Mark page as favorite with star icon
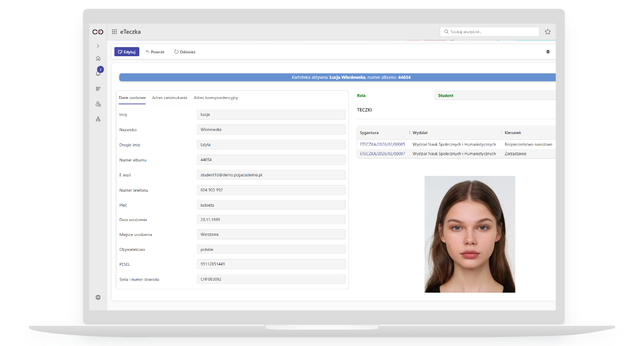This screenshot has height=346, width=644. [x=547, y=32]
